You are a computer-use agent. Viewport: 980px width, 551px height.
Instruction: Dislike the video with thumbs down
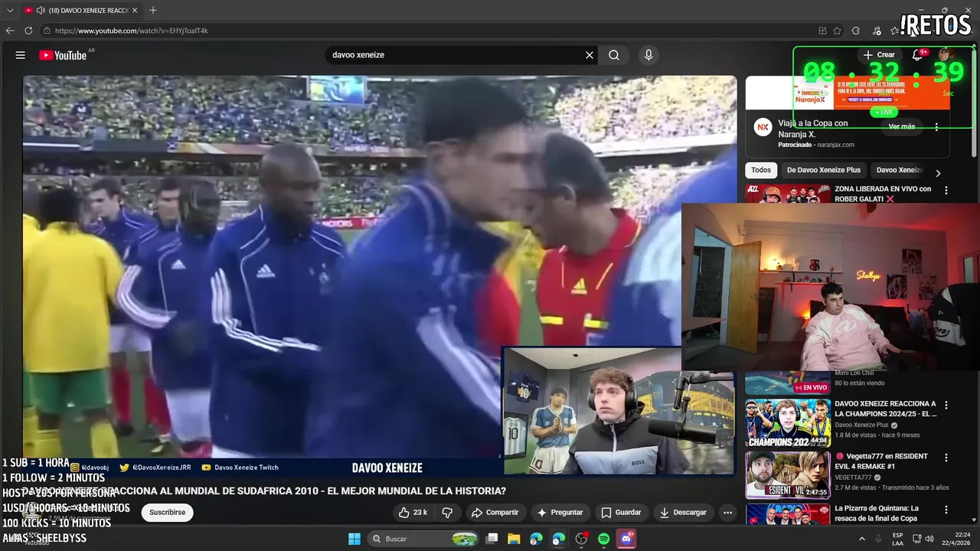tap(447, 513)
